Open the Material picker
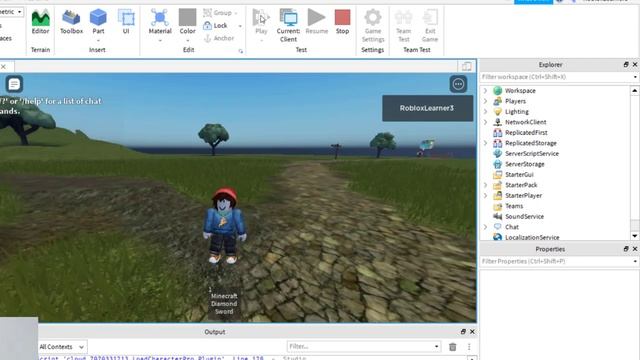The height and width of the screenshot is (360, 640). tap(160, 22)
